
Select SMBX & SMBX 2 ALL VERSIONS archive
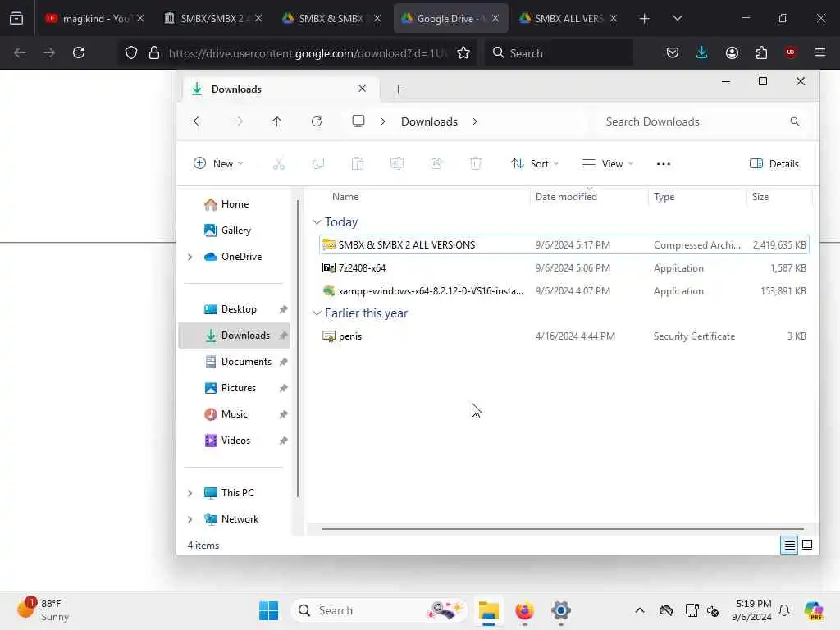564,244
